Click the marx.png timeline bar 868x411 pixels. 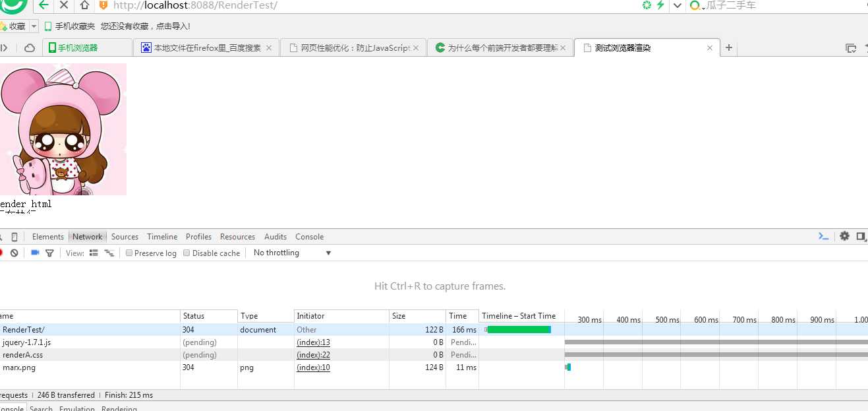(567, 367)
